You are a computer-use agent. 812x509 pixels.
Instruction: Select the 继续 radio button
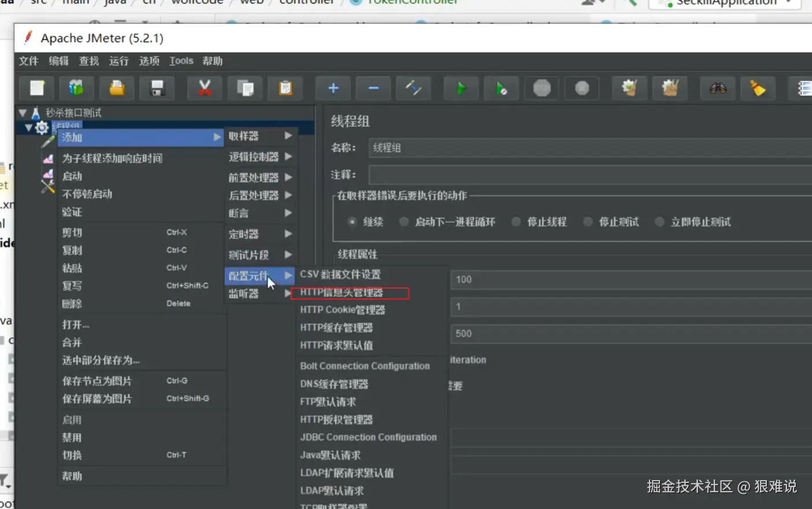[352, 222]
